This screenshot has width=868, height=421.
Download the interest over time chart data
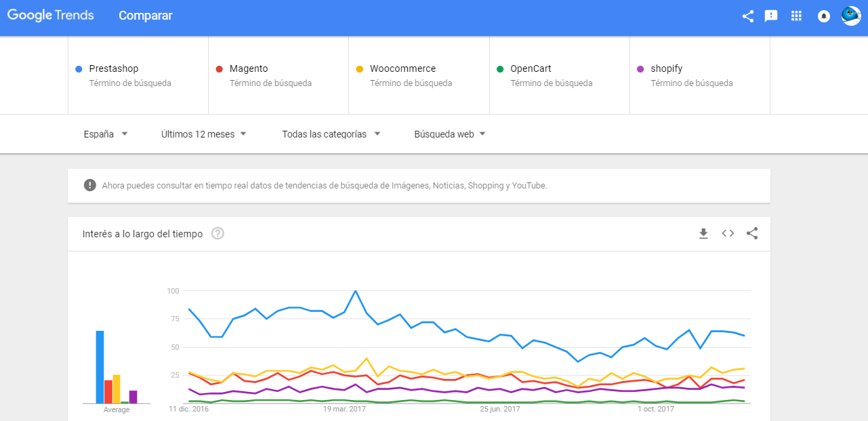[x=703, y=234]
